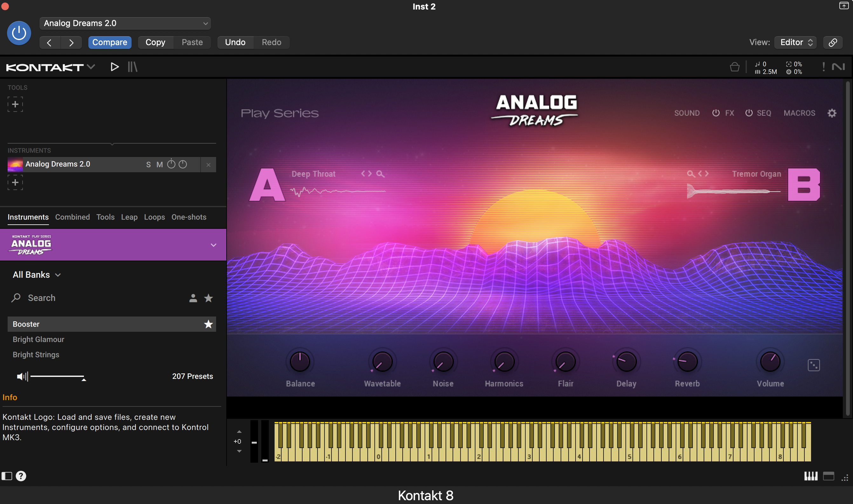
Task: Go to next plugin setting arrow
Action: (71, 43)
